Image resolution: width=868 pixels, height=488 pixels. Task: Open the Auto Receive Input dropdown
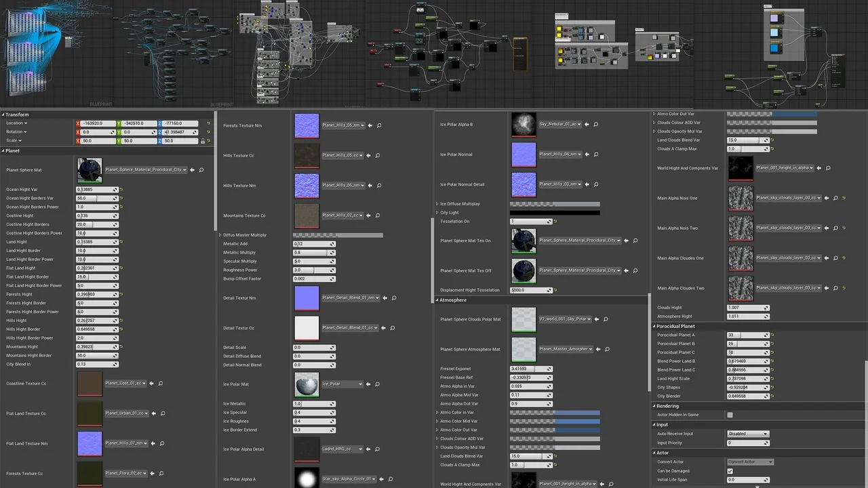coord(747,434)
